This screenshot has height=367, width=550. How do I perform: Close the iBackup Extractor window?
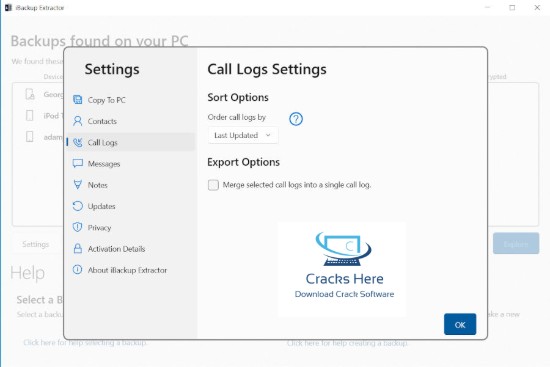pos(537,7)
